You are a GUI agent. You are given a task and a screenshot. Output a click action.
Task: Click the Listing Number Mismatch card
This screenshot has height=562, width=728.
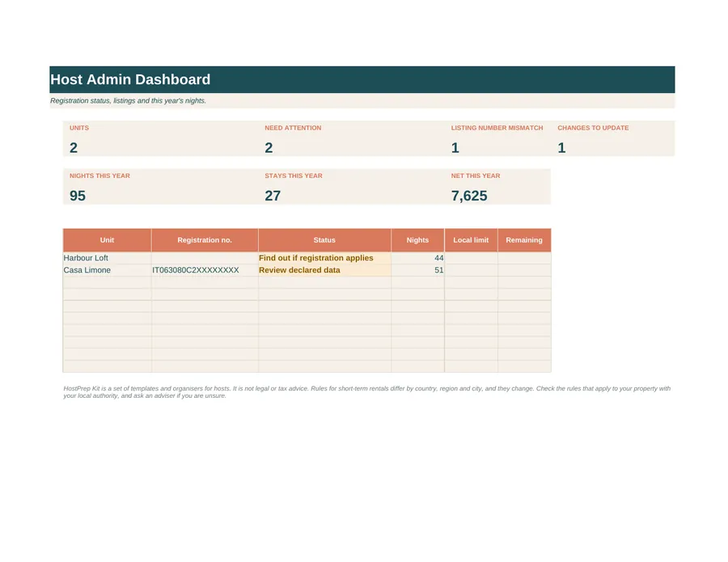point(497,139)
